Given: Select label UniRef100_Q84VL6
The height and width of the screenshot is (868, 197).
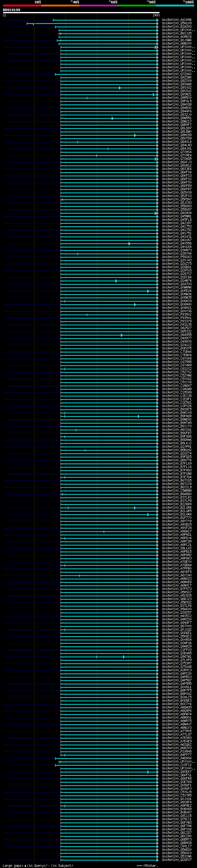Looking at the screenshot, I should pyautogui.click(x=177, y=142).
